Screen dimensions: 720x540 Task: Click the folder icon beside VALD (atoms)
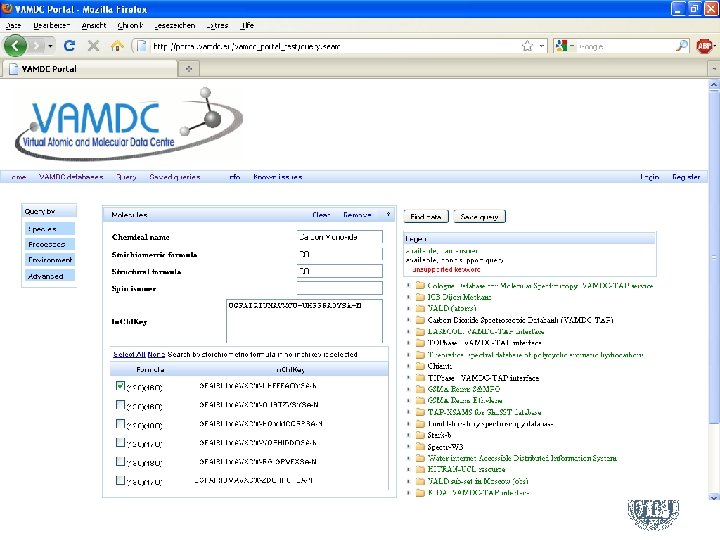[420, 308]
